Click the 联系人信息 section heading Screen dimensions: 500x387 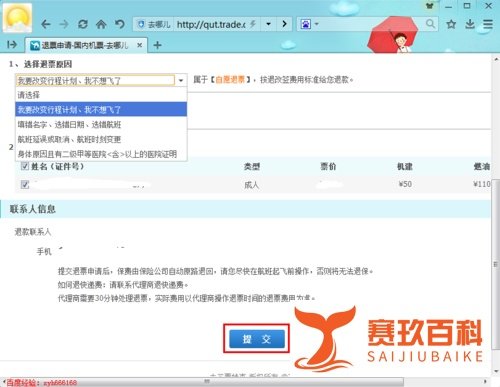click(33, 209)
